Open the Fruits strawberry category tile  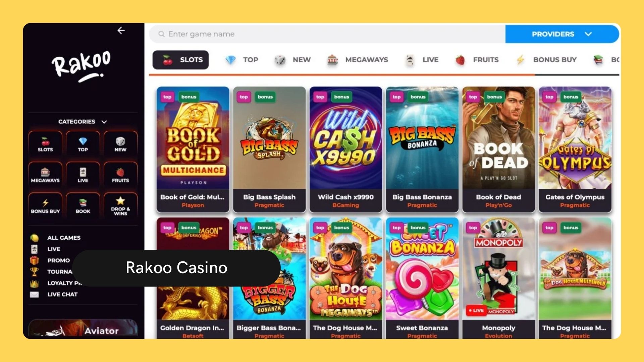click(120, 174)
